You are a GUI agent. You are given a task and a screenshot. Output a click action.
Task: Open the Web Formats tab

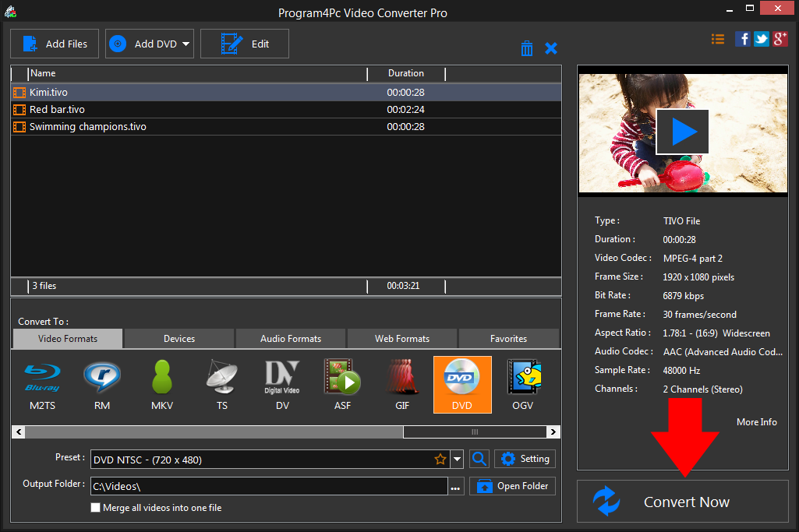(402, 339)
